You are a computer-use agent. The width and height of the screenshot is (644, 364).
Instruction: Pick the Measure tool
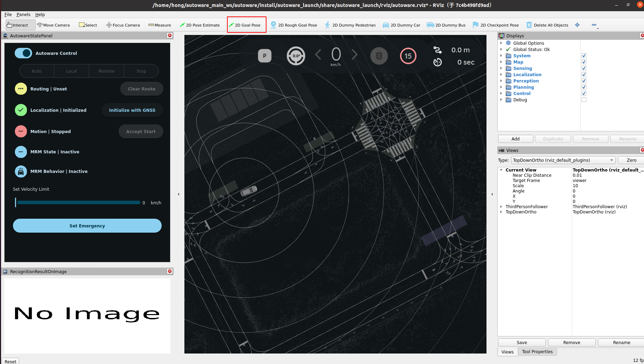160,25
